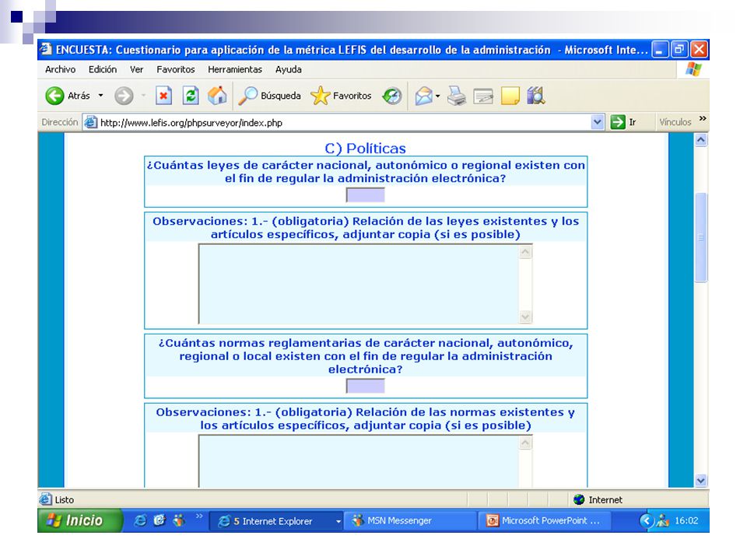Click first textarea scroll down arrow
Image resolution: width=747 pixels, height=560 pixels.
point(525,317)
